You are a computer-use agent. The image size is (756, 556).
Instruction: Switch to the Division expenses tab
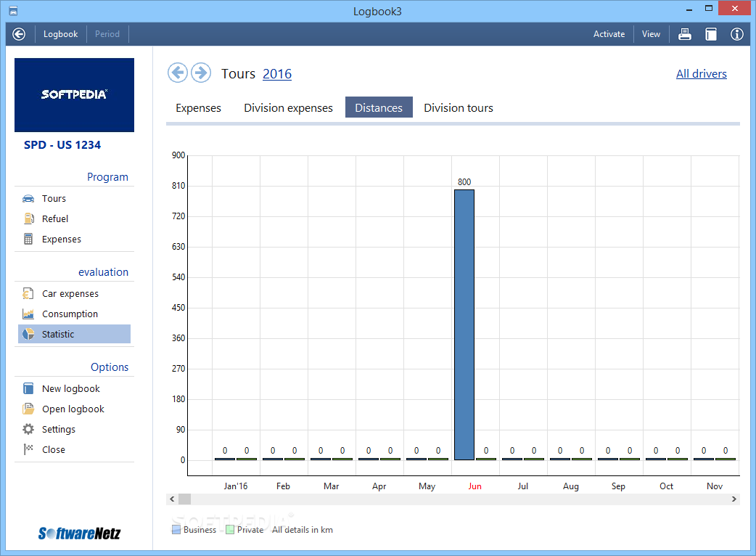[x=288, y=107]
